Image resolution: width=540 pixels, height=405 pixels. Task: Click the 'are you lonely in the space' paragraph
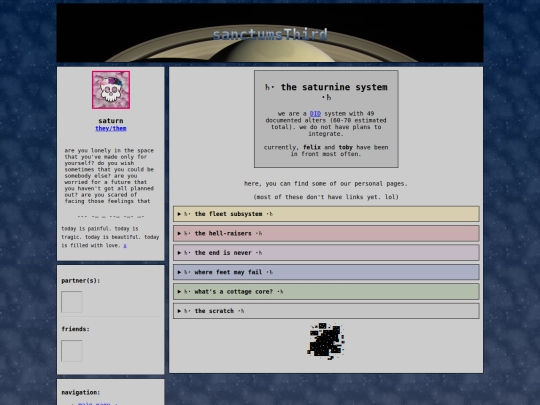tap(111, 176)
